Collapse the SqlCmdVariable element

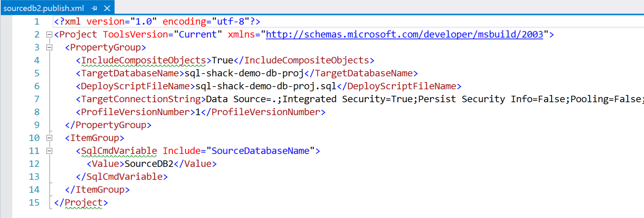[49, 151]
